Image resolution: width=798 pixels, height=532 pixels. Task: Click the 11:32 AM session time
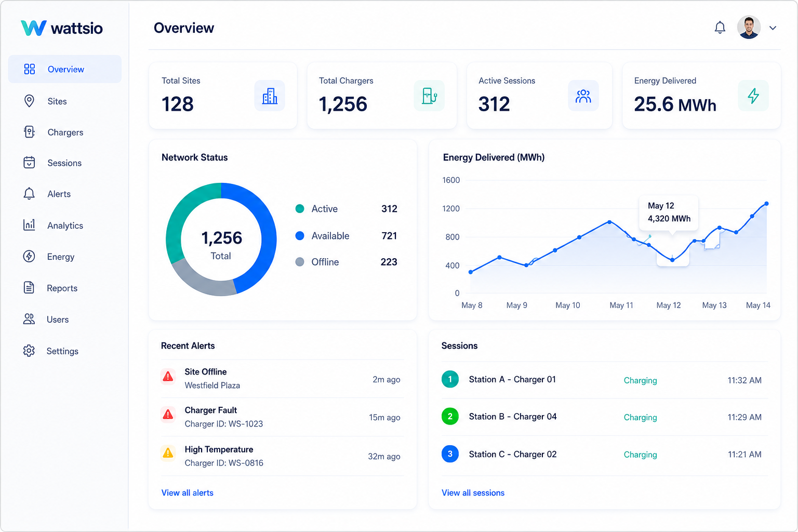(x=744, y=380)
